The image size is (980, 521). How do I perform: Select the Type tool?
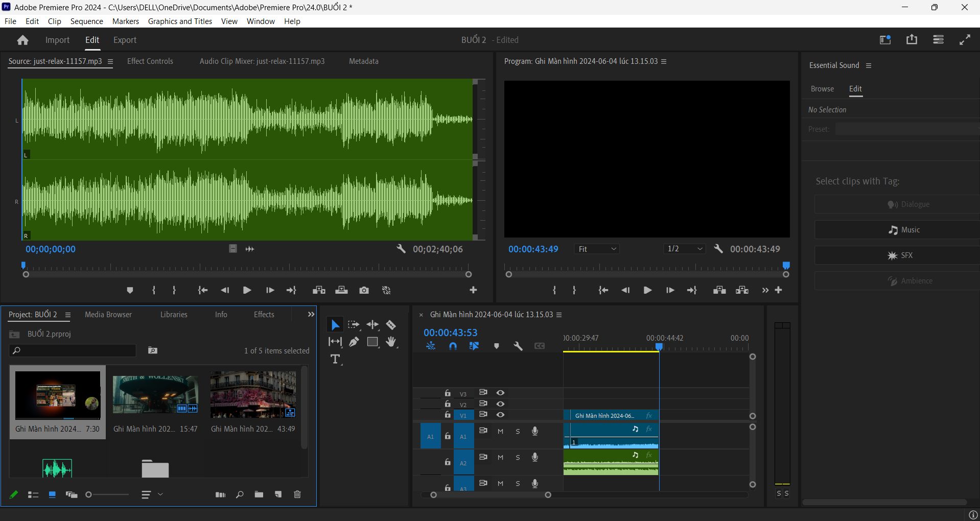click(x=335, y=359)
